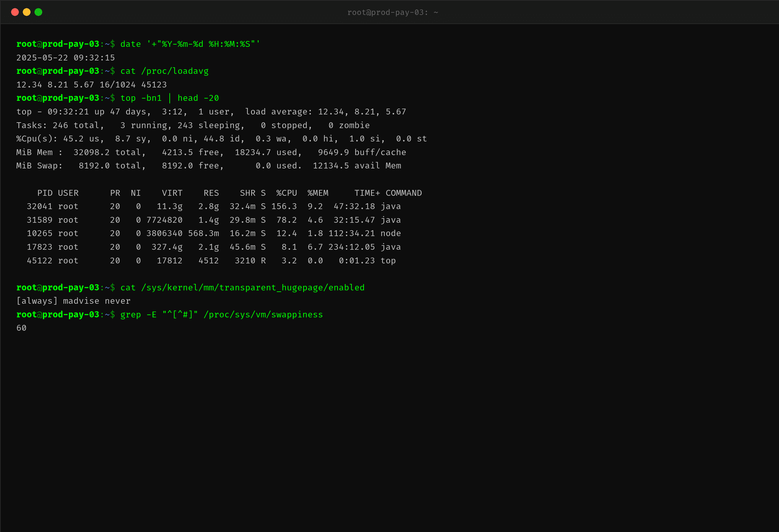The height and width of the screenshot is (532, 779).
Task: Click the node command name
Action: point(390,233)
